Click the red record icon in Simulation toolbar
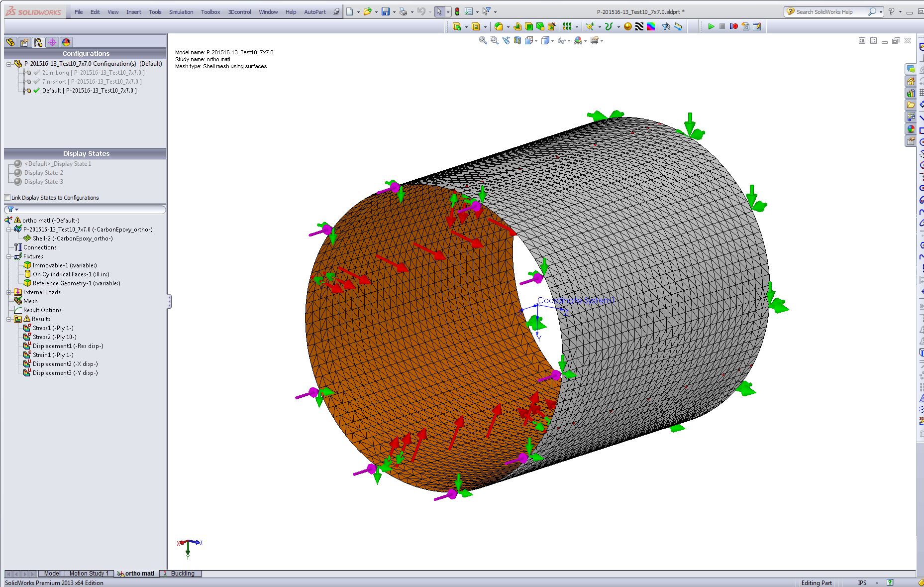Screen dimensions: 924x587 pos(733,26)
